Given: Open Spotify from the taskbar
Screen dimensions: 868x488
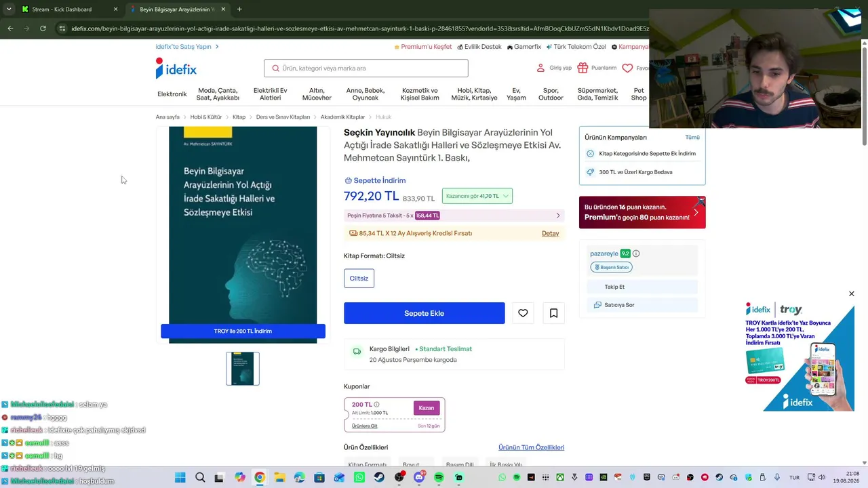Looking at the screenshot, I should [439, 478].
